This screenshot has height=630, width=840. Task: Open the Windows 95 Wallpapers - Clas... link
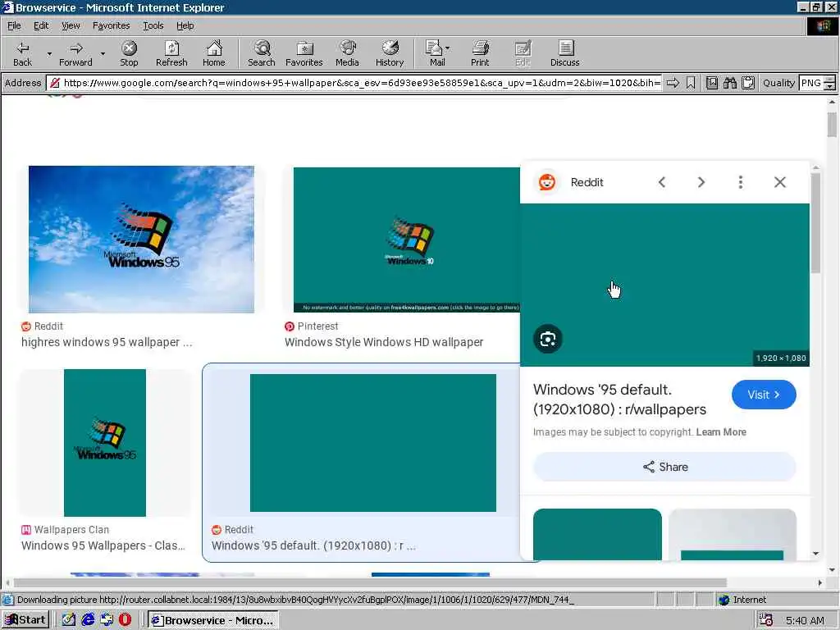pos(103,546)
